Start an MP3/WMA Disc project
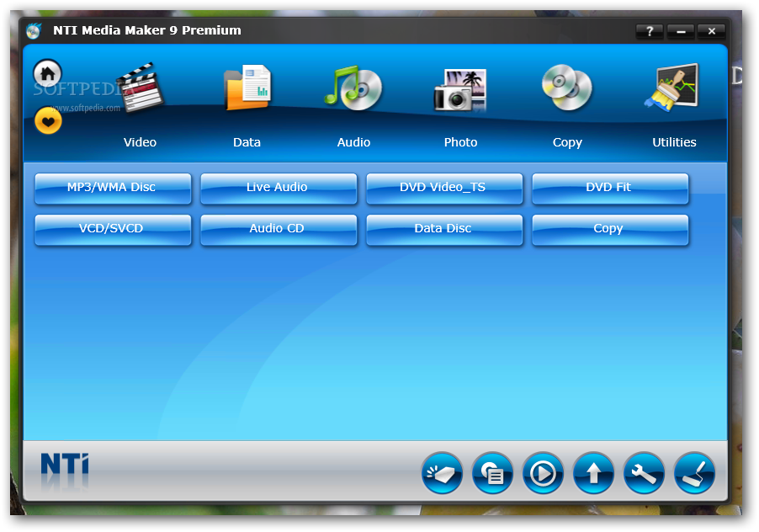 113,189
